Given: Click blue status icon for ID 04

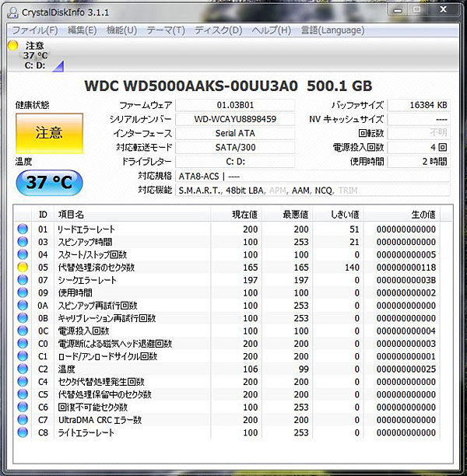Looking at the screenshot, I should [x=23, y=254].
